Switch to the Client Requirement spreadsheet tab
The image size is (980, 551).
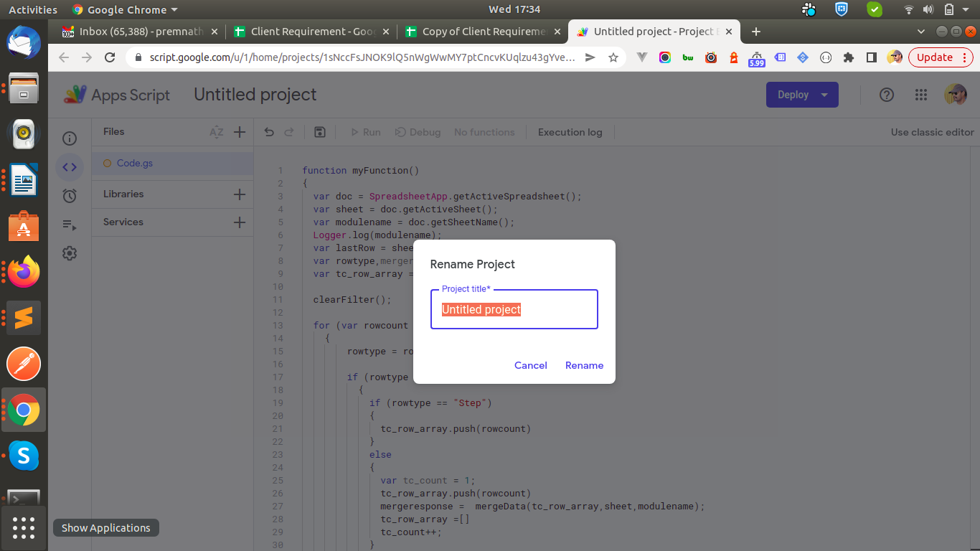(312, 32)
